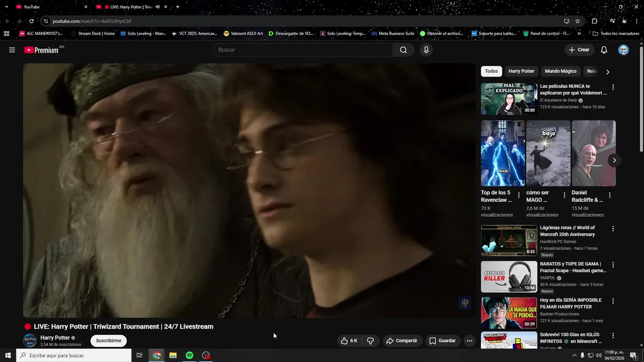Viewport: 644px width, 362px height.
Task: Open the Top de los 5 Ravenclaw short
Action: 503,153
